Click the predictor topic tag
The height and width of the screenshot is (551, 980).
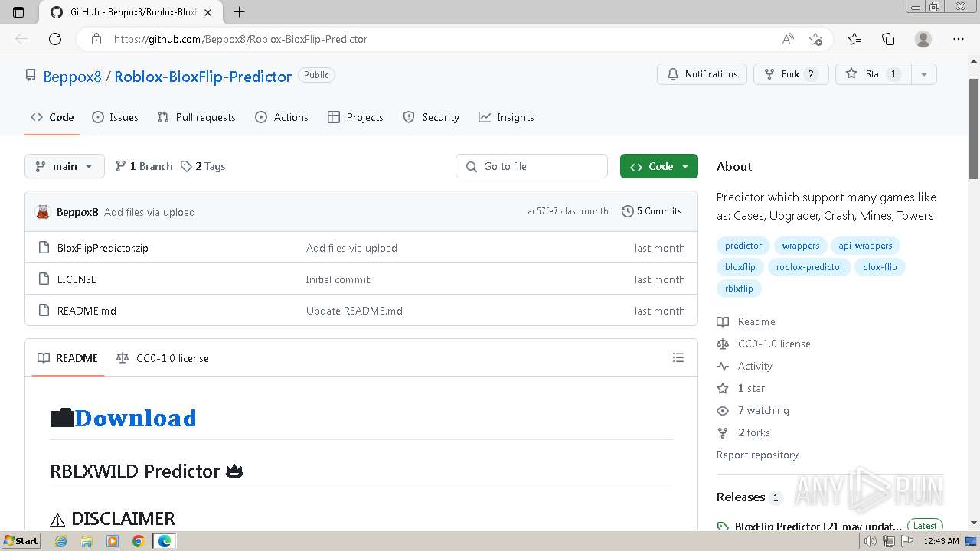[743, 246]
